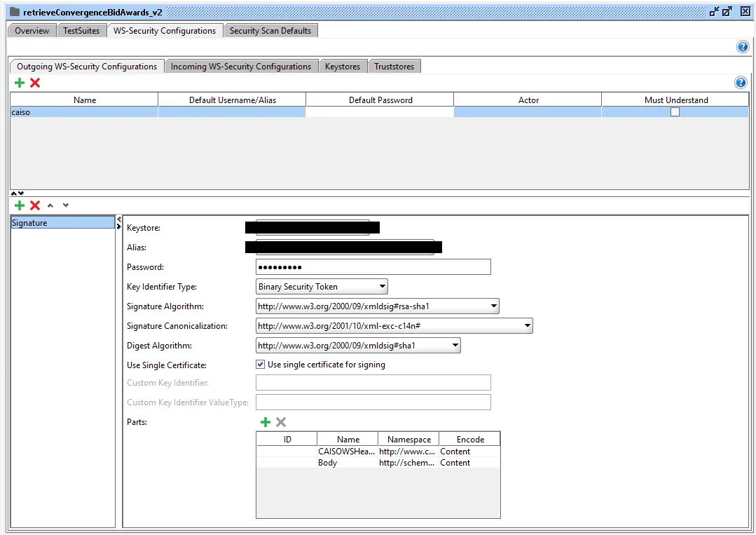Select the Body part row
Screen dimensions: 756x535
[x=378, y=462]
